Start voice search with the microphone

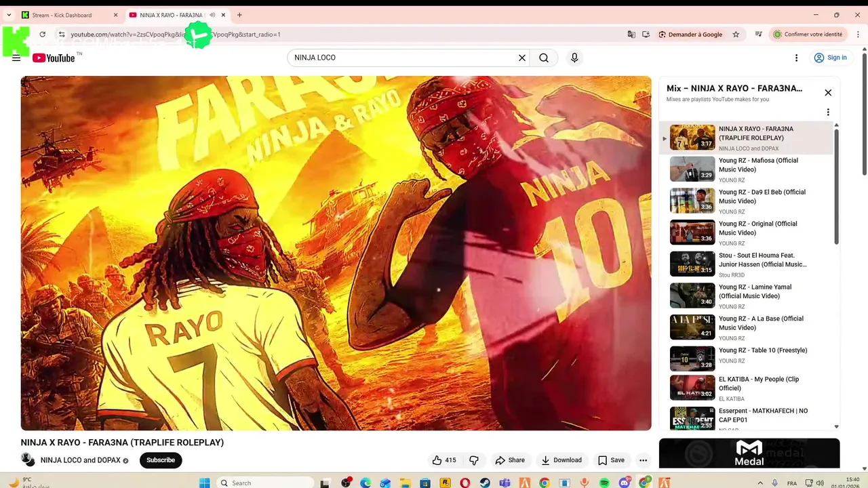point(574,58)
